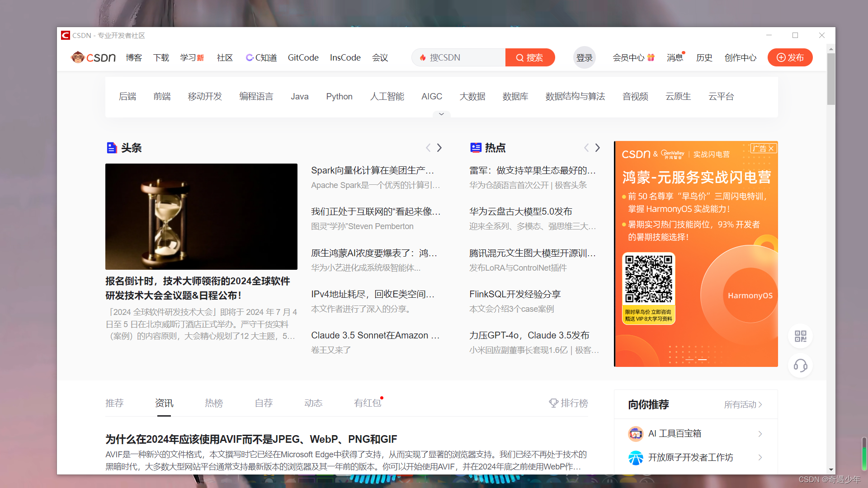Open 历史 history link
Viewport: 868px width, 488px height.
pos(704,57)
